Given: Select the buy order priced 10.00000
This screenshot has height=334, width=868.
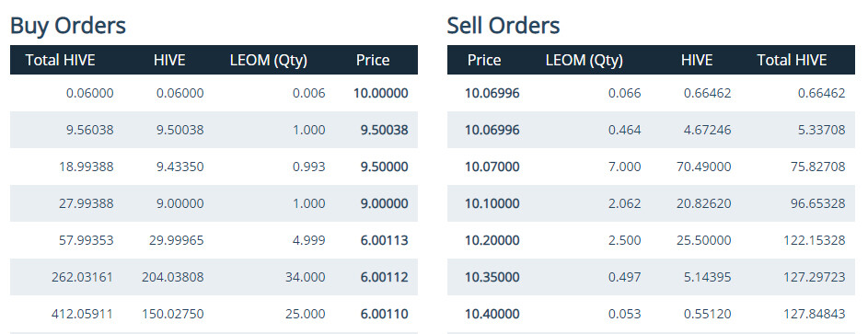Looking at the screenshot, I should 214,93.
